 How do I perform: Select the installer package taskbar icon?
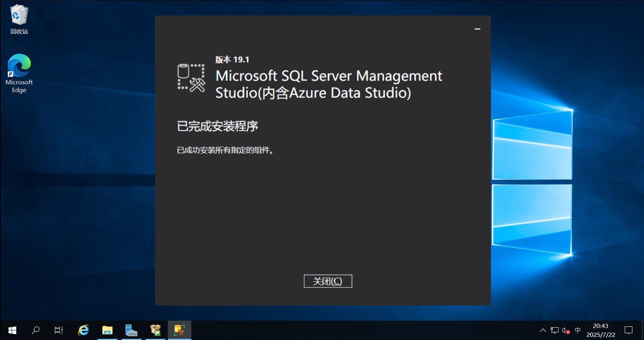[x=155, y=330]
